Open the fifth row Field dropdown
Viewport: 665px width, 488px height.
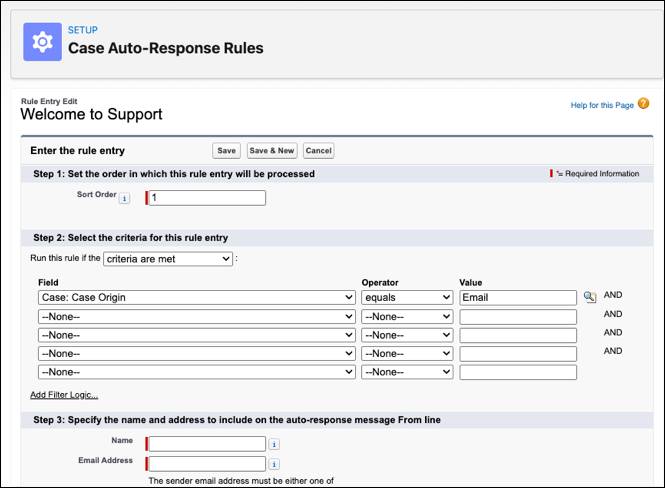click(x=197, y=372)
